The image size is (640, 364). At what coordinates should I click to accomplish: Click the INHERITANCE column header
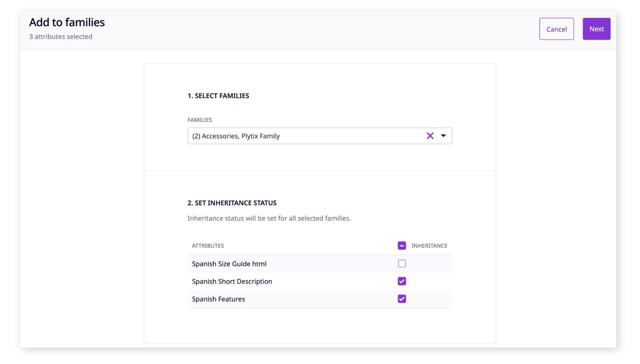pyautogui.click(x=429, y=245)
